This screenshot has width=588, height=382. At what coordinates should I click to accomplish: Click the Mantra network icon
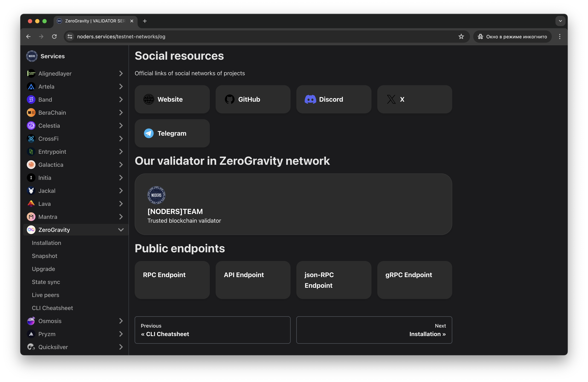click(31, 217)
